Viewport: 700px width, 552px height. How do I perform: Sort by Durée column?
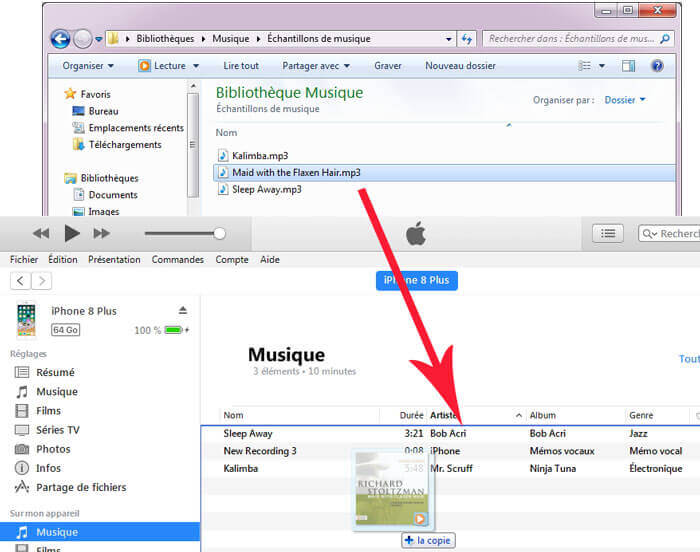(411, 415)
